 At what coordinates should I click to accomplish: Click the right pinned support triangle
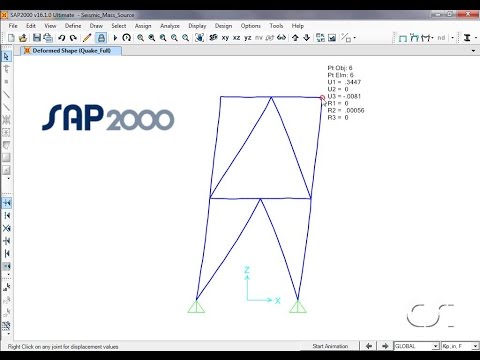298,307
